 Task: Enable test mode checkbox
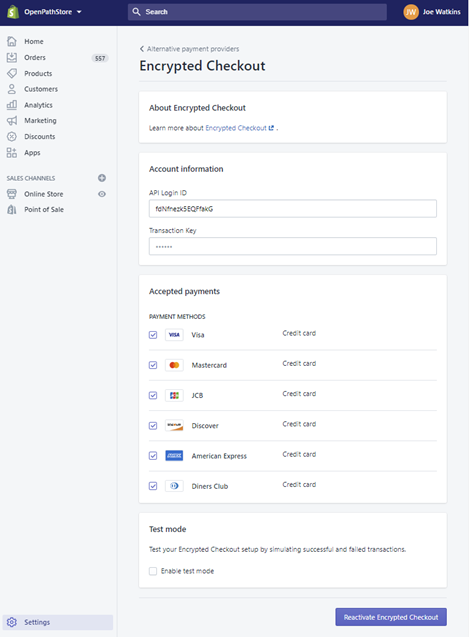[x=153, y=571]
